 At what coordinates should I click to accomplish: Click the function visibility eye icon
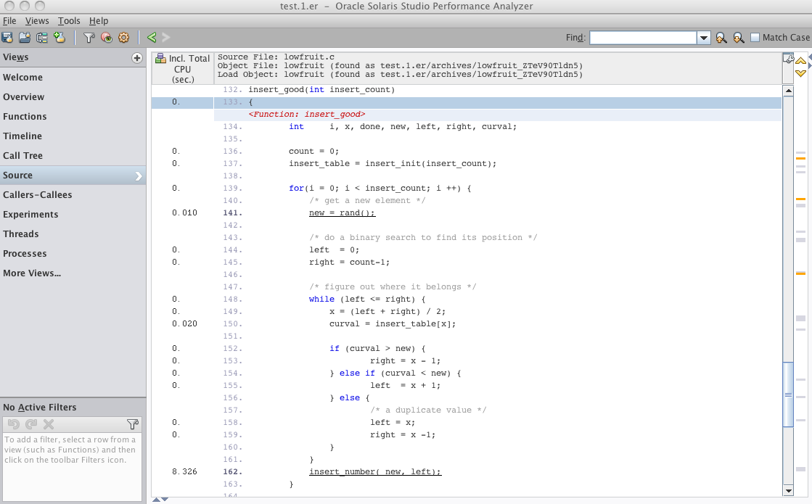107,37
